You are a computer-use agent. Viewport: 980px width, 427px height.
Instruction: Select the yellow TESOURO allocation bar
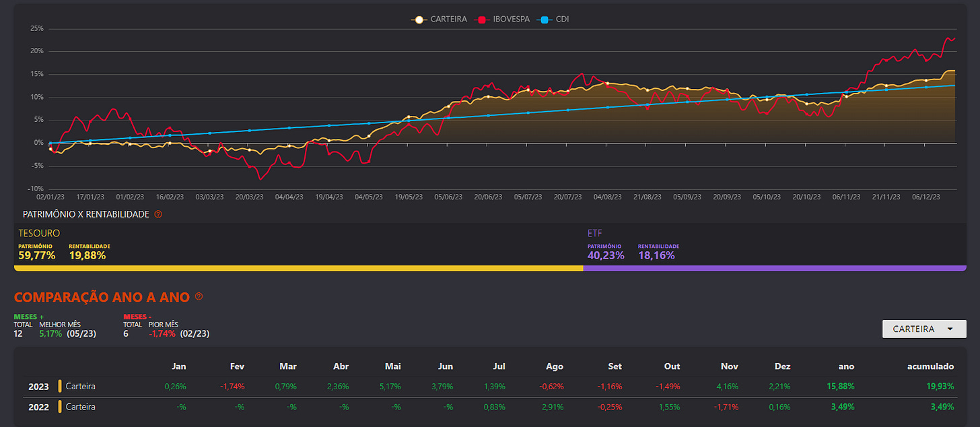coord(299,268)
